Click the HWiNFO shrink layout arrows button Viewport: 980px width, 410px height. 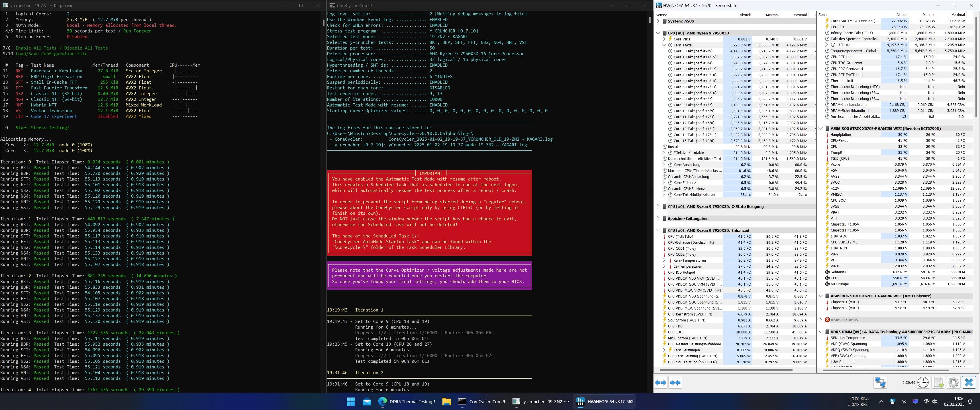coord(675,383)
